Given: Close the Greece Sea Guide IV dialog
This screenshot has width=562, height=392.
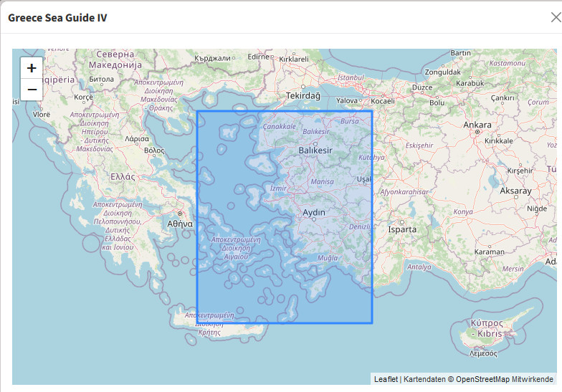Looking at the screenshot, I should (x=556, y=18).
